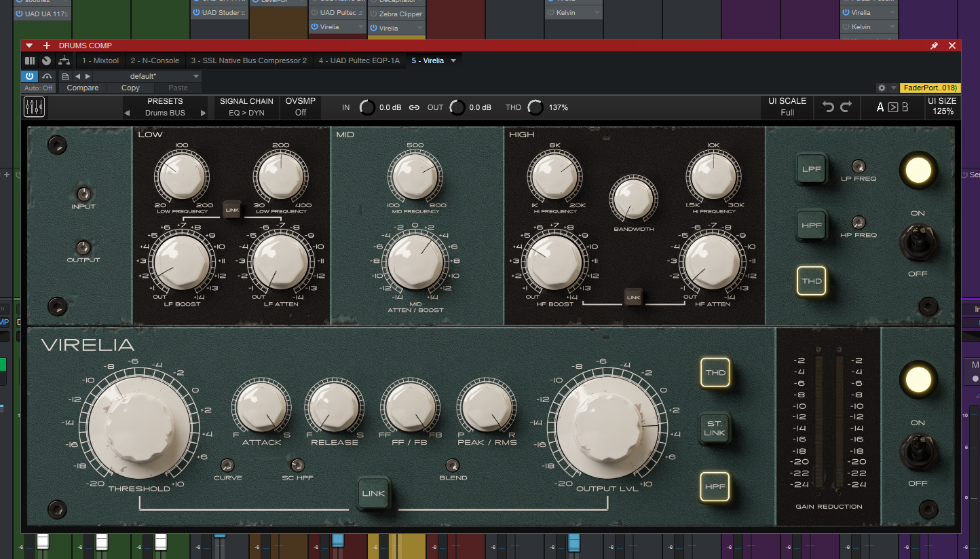Toggle the compressor HPF button
This screenshot has width=980, height=559.
coord(715,487)
